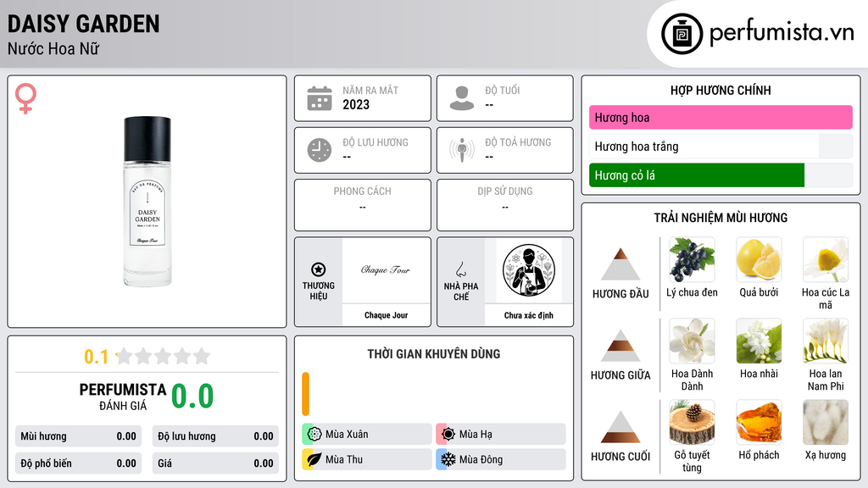868x488 pixels.
Task: Click the perfumista.vn site name text
Action: [x=782, y=33]
